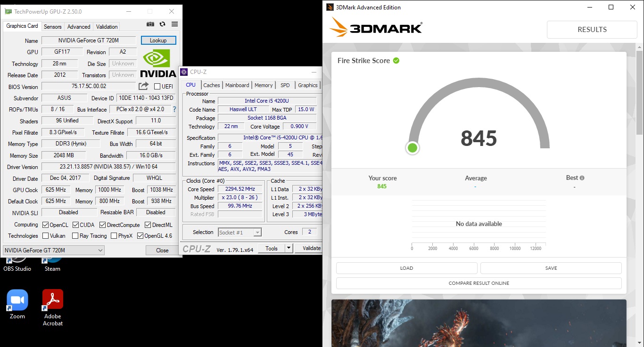Click the green Fire Strike validity checkmark
Image resolution: width=644 pixels, height=347 pixels.
(396, 60)
